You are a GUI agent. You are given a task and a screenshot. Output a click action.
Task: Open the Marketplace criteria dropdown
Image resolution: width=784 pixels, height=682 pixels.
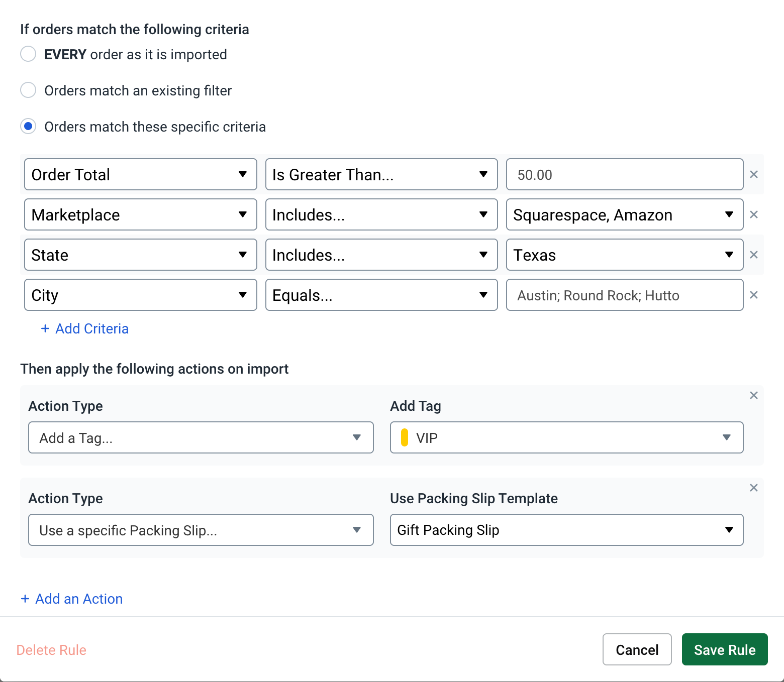pyautogui.click(x=141, y=214)
